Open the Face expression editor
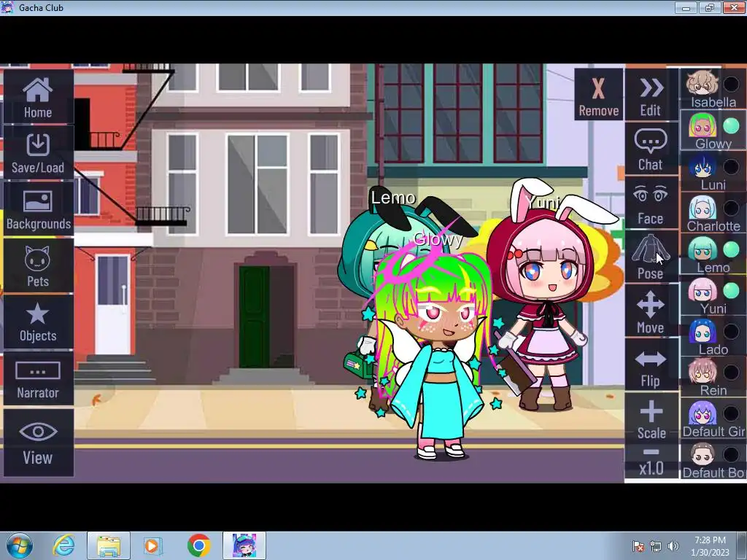The width and height of the screenshot is (747, 560). pyautogui.click(x=651, y=203)
